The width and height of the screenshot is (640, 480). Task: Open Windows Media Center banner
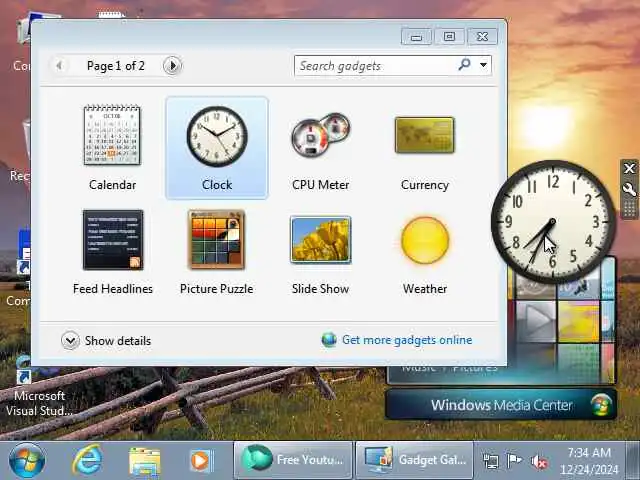click(501, 404)
